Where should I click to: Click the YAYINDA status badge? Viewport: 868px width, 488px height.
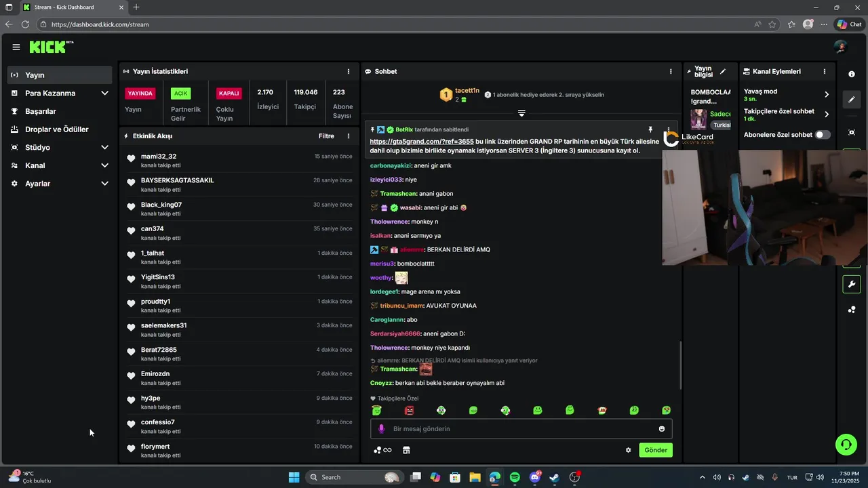(x=140, y=93)
